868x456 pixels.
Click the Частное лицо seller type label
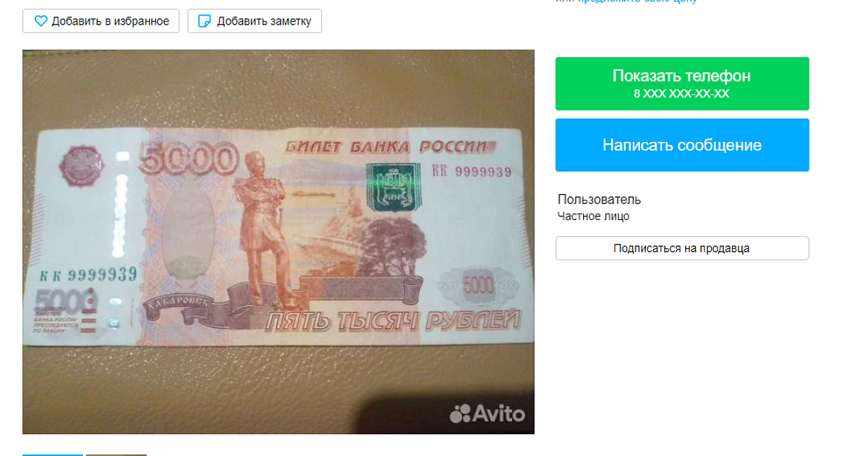coord(593,216)
